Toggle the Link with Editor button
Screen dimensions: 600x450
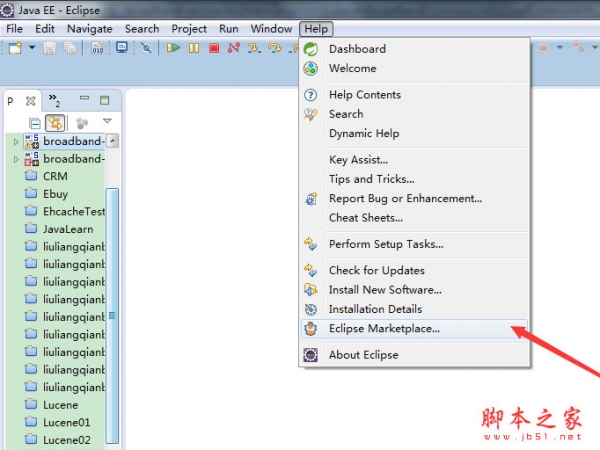point(55,123)
